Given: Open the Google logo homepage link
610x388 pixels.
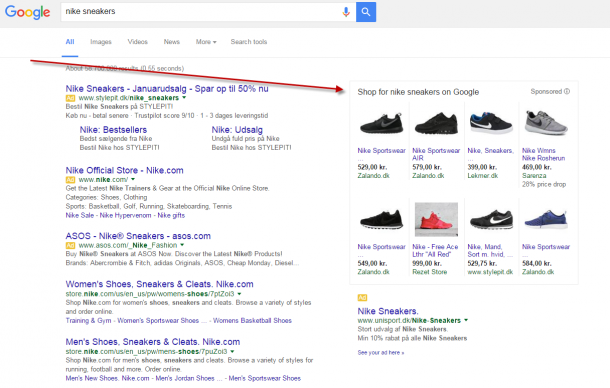Looking at the screenshot, I should click(x=28, y=12).
